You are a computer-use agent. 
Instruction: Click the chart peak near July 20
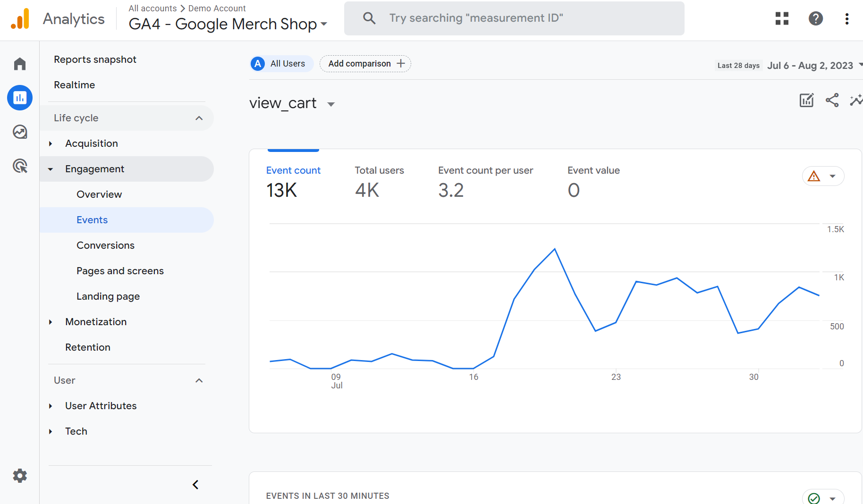pos(555,249)
